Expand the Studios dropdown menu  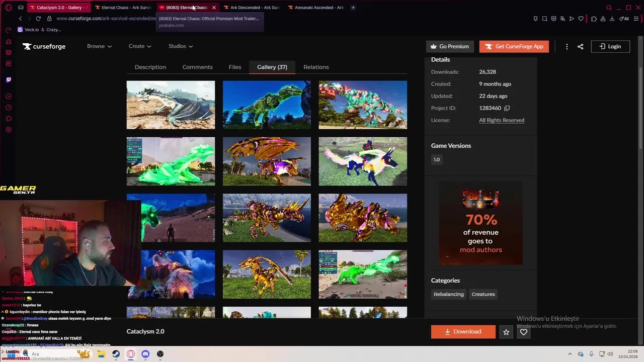[181, 46]
